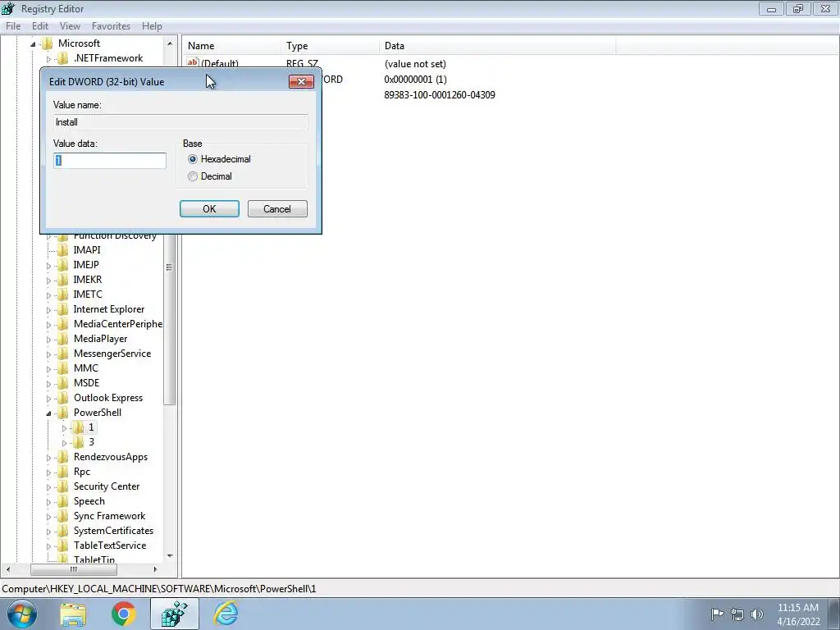Viewport: 840px width, 630px height.
Task: Collapse the PowerShell key
Action: pyautogui.click(x=48, y=413)
